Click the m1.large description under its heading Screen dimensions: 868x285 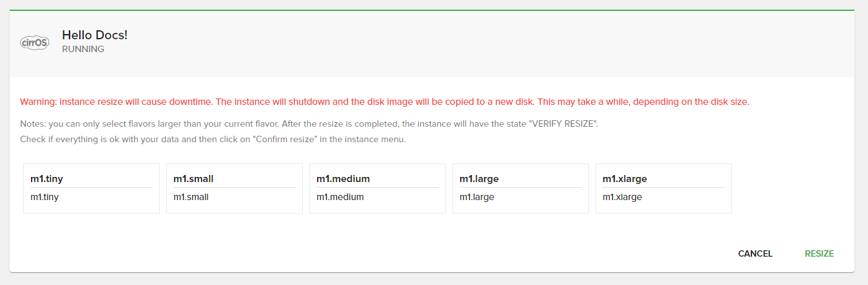477,197
